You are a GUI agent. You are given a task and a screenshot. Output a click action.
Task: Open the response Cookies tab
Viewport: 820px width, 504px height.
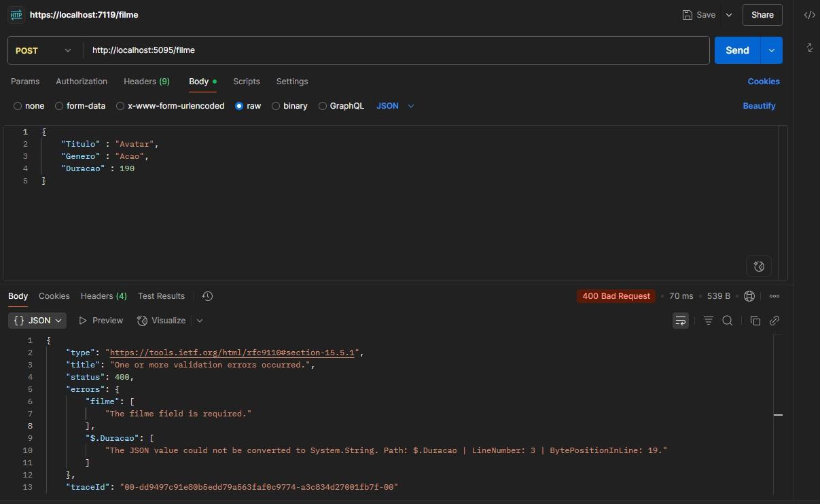pos(54,296)
